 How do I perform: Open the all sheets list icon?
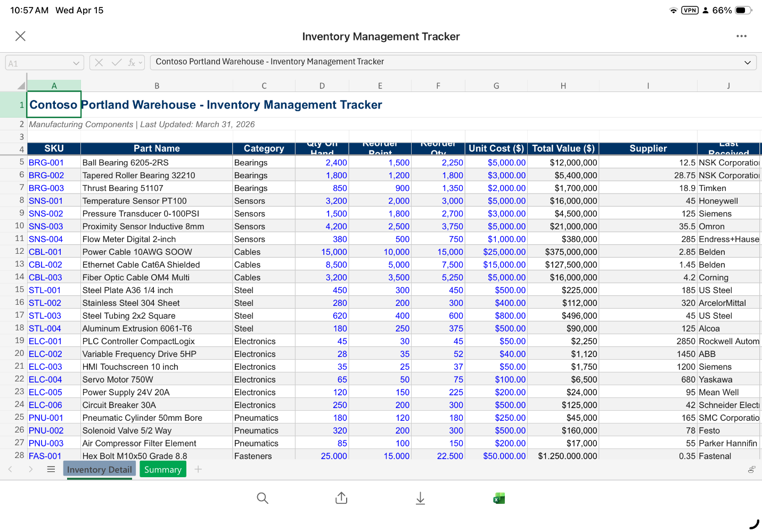51,469
